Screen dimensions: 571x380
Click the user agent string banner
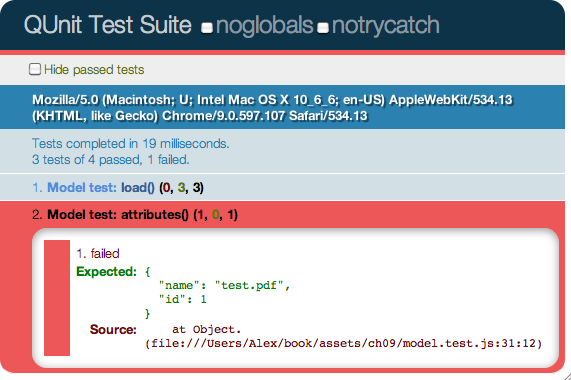coord(282,107)
